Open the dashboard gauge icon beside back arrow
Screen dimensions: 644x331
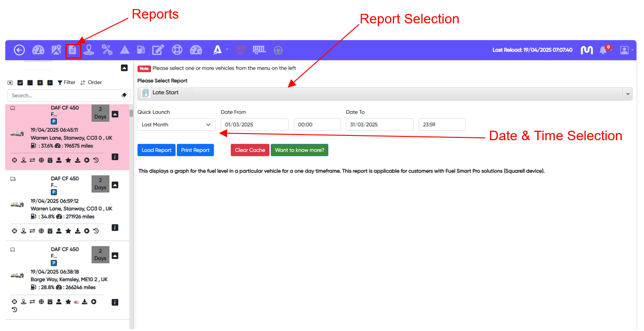click(38, 50)
